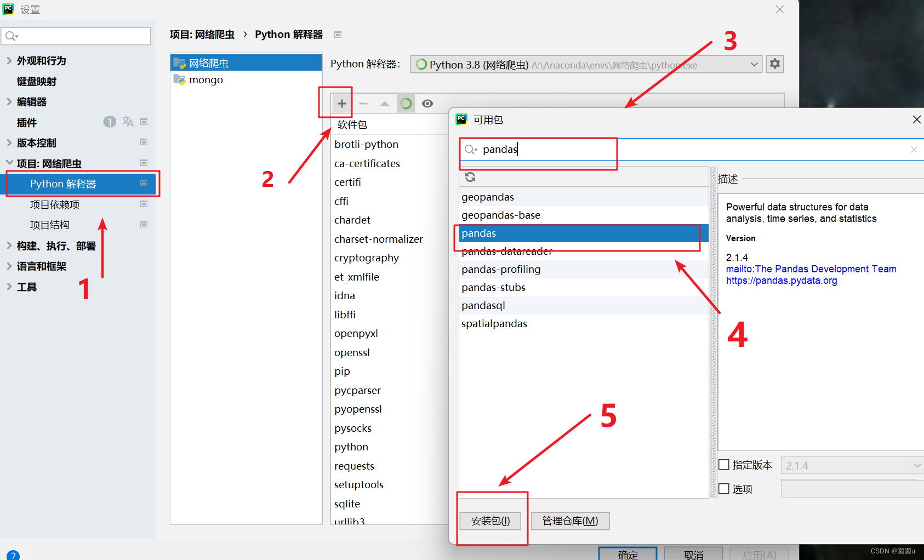The height and width of the screenshot is (560, 924).
Task: Select the pandas package row
Action: (x=584, y=233)
